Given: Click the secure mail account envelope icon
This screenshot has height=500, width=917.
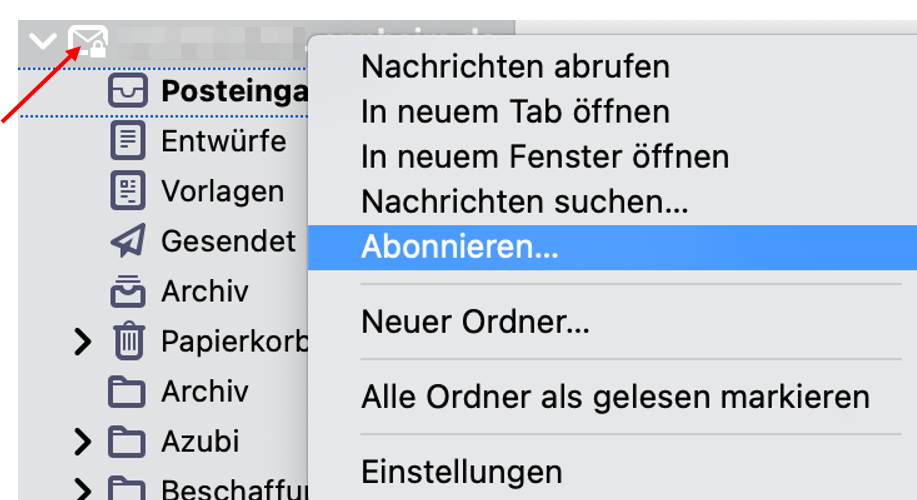Looking at the screenshot, I should [88, 42].
